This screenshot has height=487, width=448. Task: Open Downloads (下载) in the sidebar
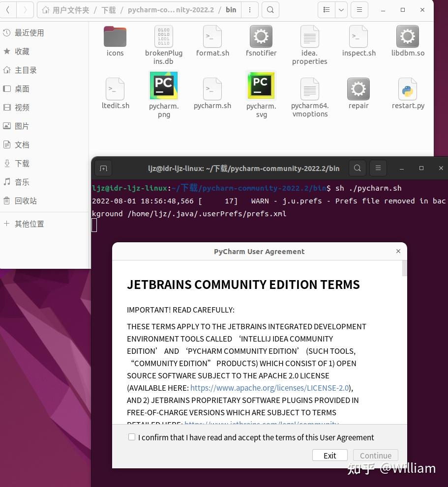click(44, 163)
